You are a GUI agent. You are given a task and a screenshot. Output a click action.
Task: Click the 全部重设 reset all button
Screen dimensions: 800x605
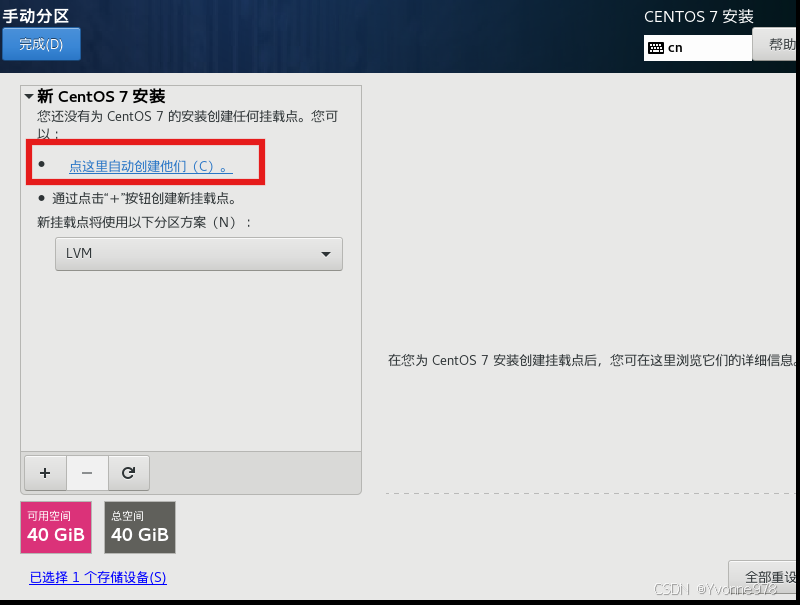764,578
